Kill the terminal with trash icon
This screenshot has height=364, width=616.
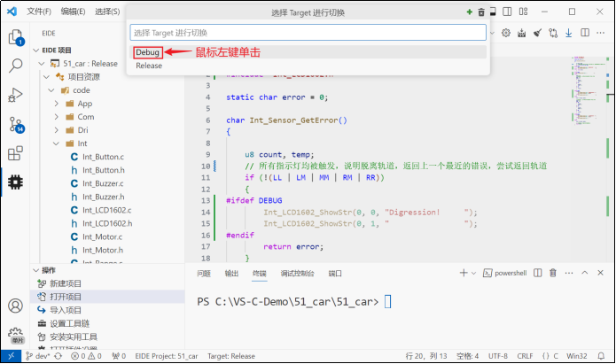(553, 273)
